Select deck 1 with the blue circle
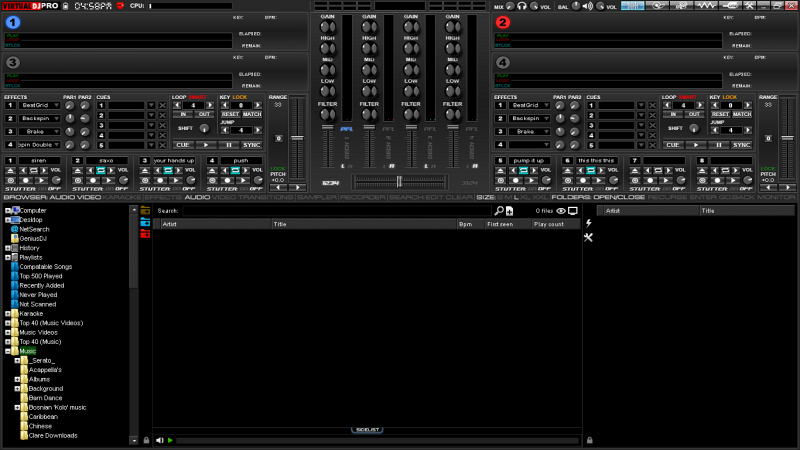Viewport: 800px width, 450px height. pyautogui.click(x=13, y=22)
